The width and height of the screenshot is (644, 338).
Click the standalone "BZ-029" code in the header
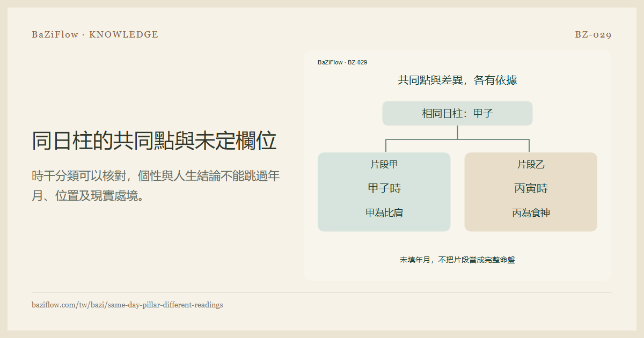[x=594, y=35]
